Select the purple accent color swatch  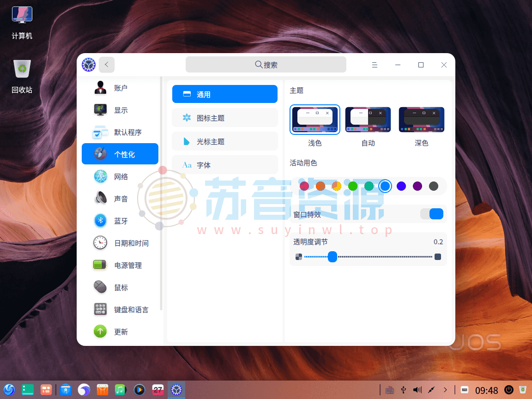417,186
